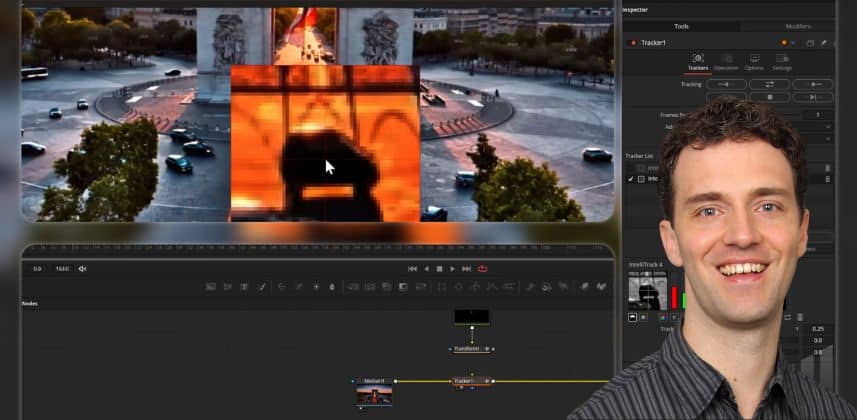
Task: Add a Color Curves node from the toolbar
Action: point(299,286)
